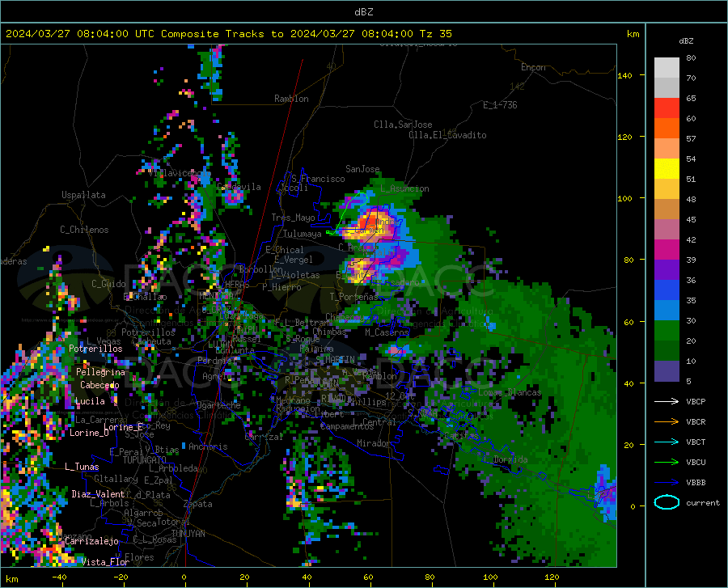Click the 'T_Porteñas' map label

[353, 297]
